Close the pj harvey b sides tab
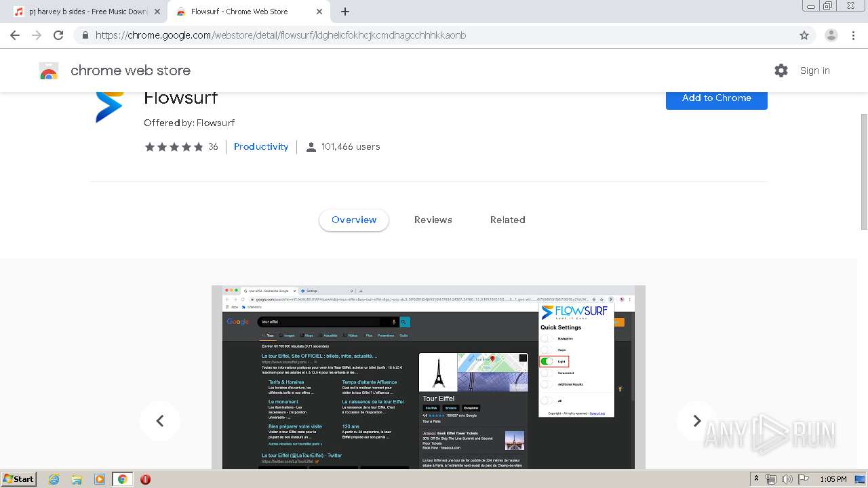 coord(157,12)
